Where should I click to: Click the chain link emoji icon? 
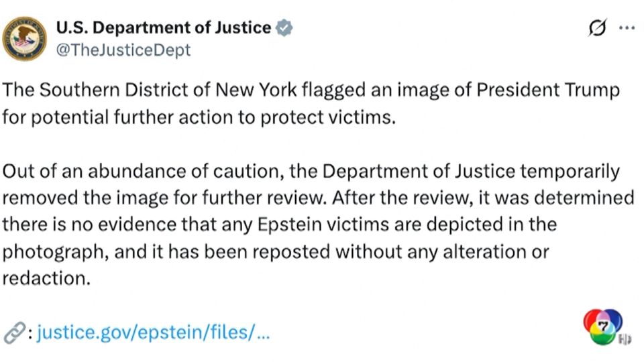(x=13, y=332)
